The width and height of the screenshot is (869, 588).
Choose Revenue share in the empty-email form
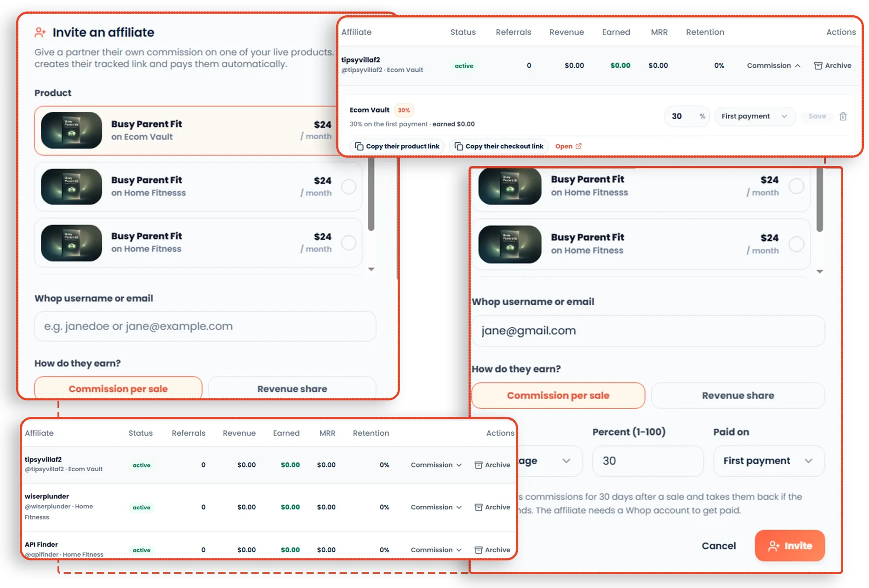click(292, 388)
